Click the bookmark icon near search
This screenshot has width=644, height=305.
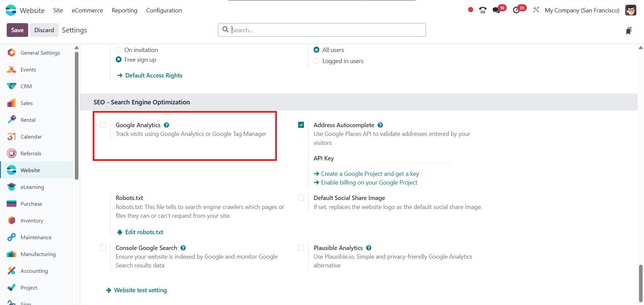pos(629,31)
